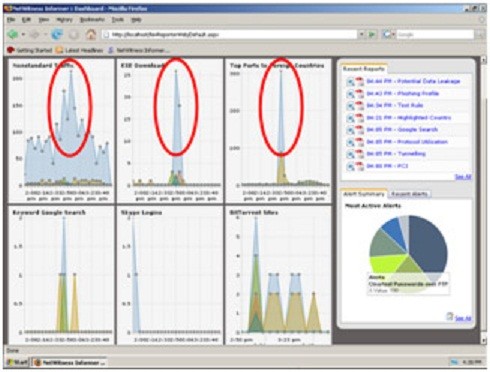
Task: Click the NetWitness Informer taskbar button
Action: click(70, 363)
